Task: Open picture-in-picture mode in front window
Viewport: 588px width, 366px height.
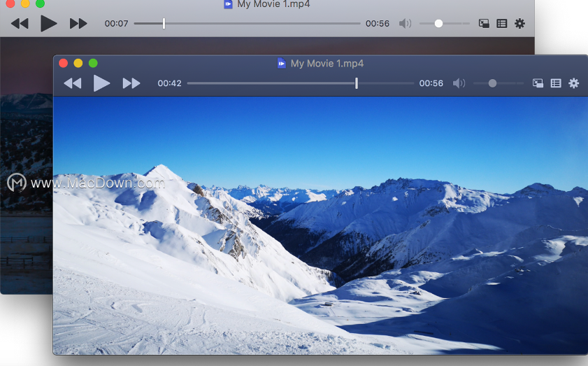Action: pos(538,83)
